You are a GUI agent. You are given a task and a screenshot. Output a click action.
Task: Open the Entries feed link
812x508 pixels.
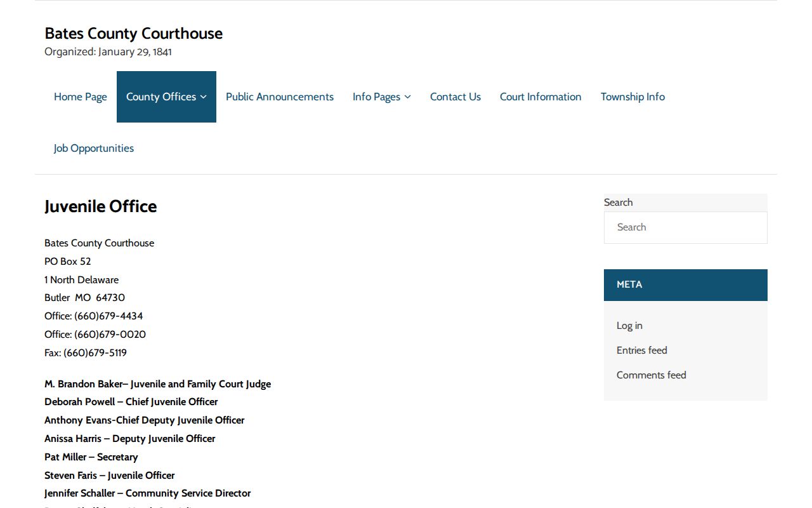[x=642, y=351]
